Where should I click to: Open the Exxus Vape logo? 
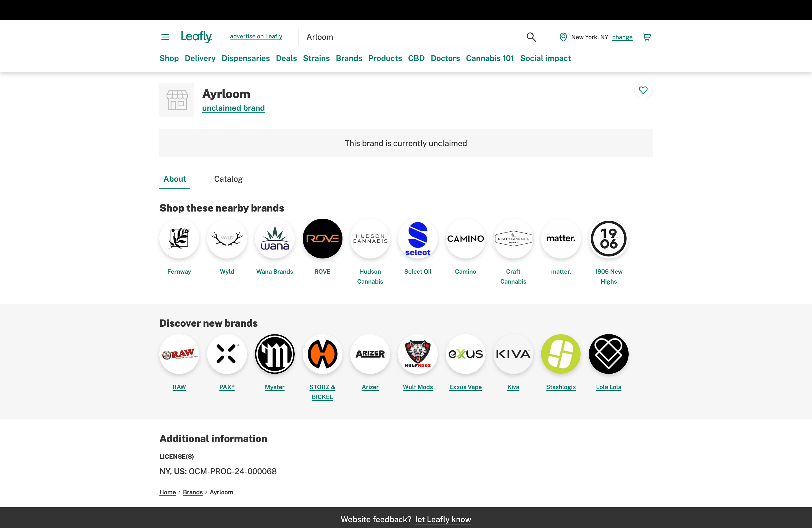(x=466, y=354)
